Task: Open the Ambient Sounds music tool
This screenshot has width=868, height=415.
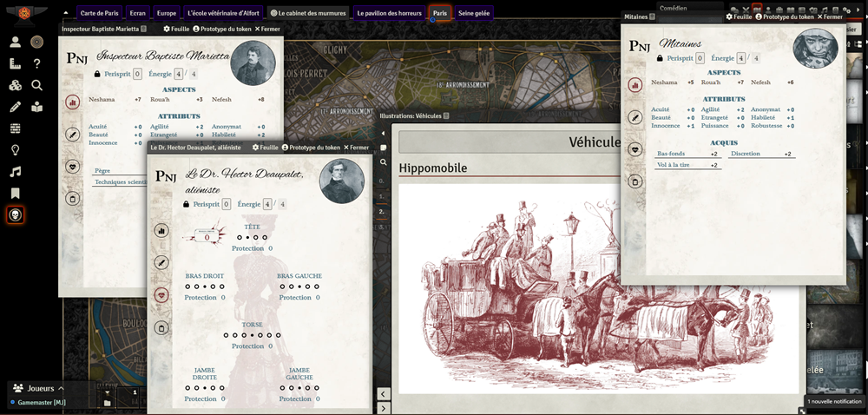Action: (16, 172)
